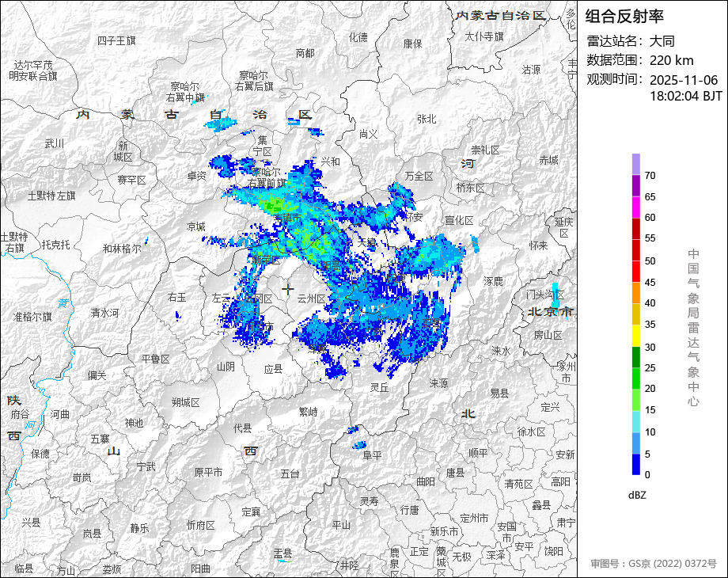Image resolution: width=728 pixels, height=578 pixels.
Task: Click the 宣化区 map label
Action: pos(459,220)
